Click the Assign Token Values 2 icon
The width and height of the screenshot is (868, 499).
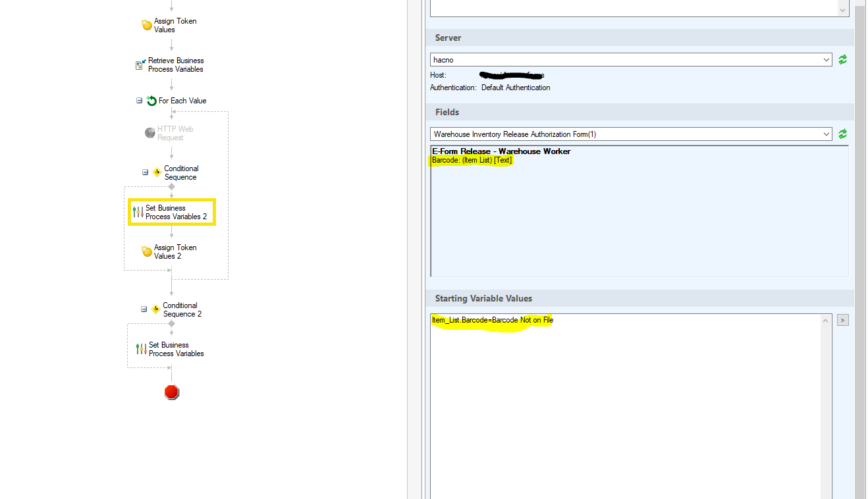tap(147, 251)
